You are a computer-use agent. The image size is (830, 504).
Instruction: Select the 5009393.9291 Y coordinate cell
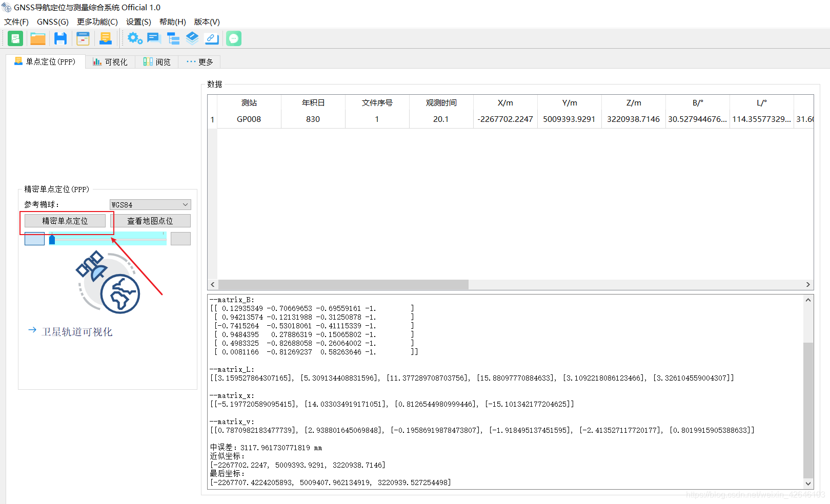coord(570,119)
